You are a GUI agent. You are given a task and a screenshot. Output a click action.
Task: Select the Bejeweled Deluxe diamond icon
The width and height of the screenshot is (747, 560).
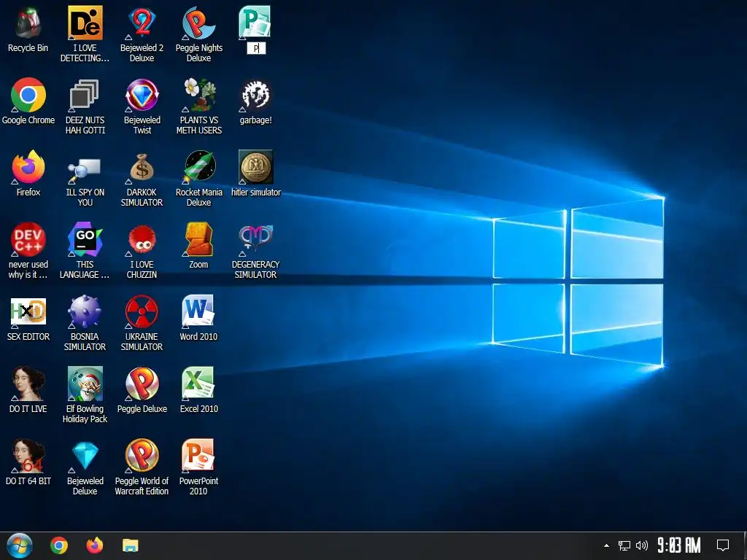[85, 456]
